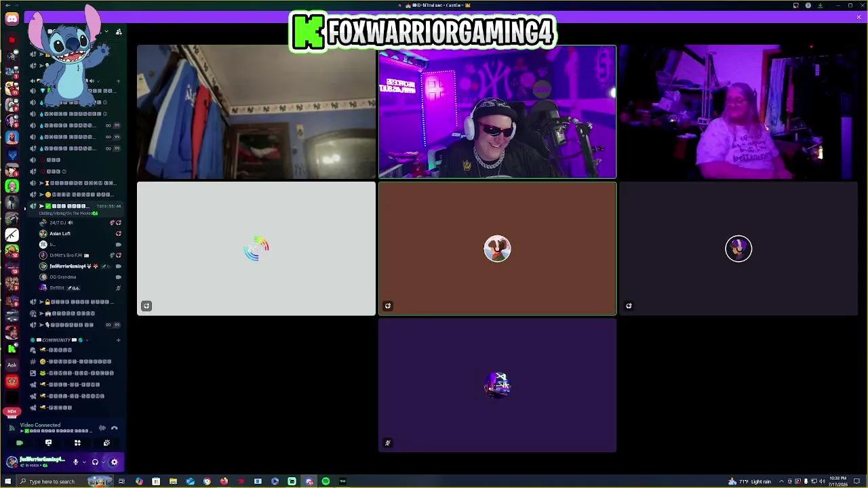Focus the woman's webcam tile

(x=738, y=112)
